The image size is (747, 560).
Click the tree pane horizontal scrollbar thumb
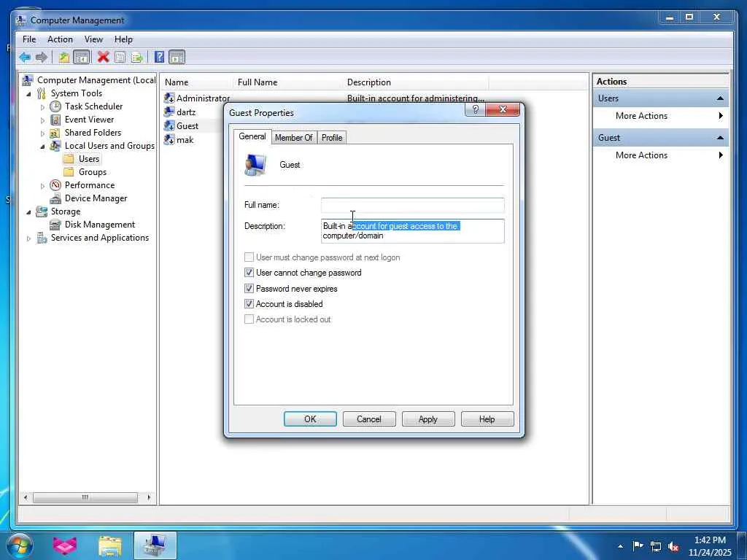85,497
